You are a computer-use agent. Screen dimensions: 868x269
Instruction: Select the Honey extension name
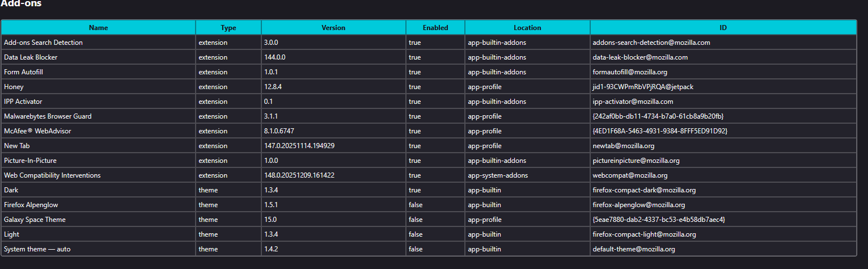(x=14, y=87)
